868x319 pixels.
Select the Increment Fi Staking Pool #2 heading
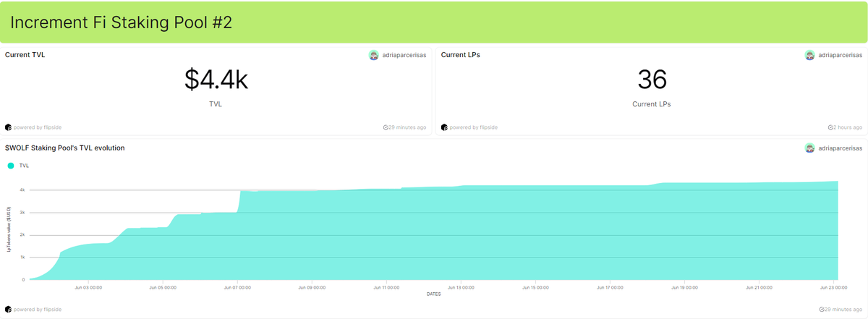(x=121, y=22)
